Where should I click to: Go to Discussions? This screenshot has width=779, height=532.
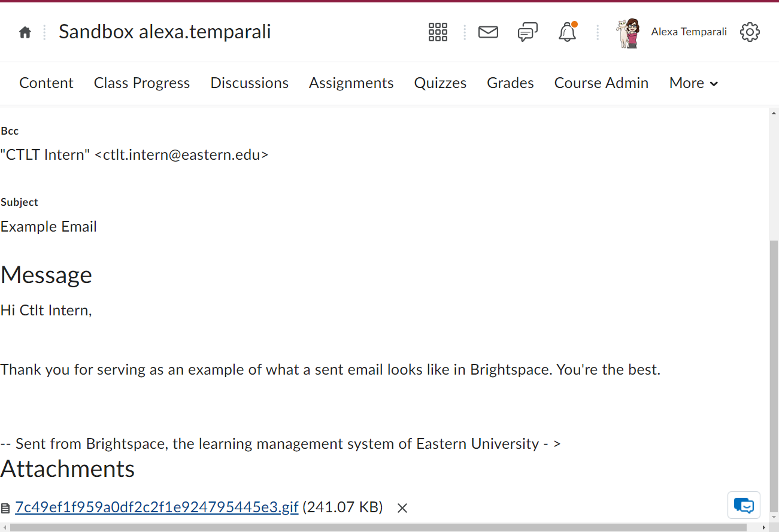click(x=249, y=83)
